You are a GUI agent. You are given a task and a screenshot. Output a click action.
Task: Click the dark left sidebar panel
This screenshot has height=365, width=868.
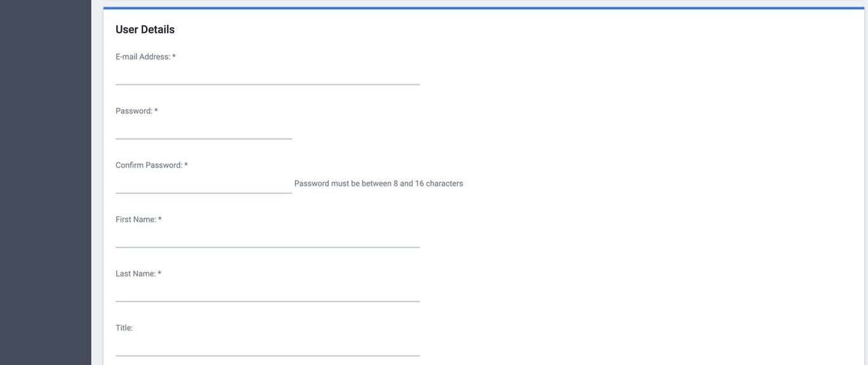point(45,182)
